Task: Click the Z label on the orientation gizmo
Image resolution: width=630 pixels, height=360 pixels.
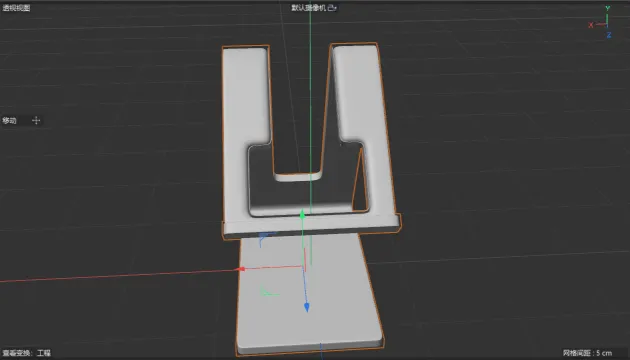Action: (x=609, y=35)
